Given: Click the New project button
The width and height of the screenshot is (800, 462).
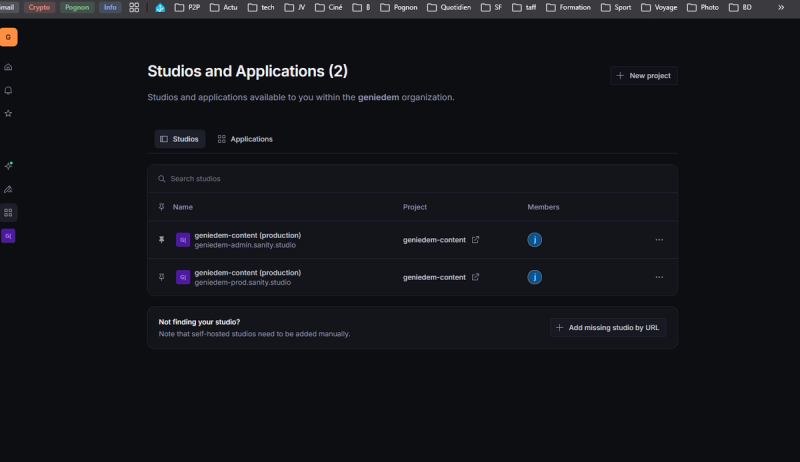Looking at the screenshot, I should pos(644,75).
